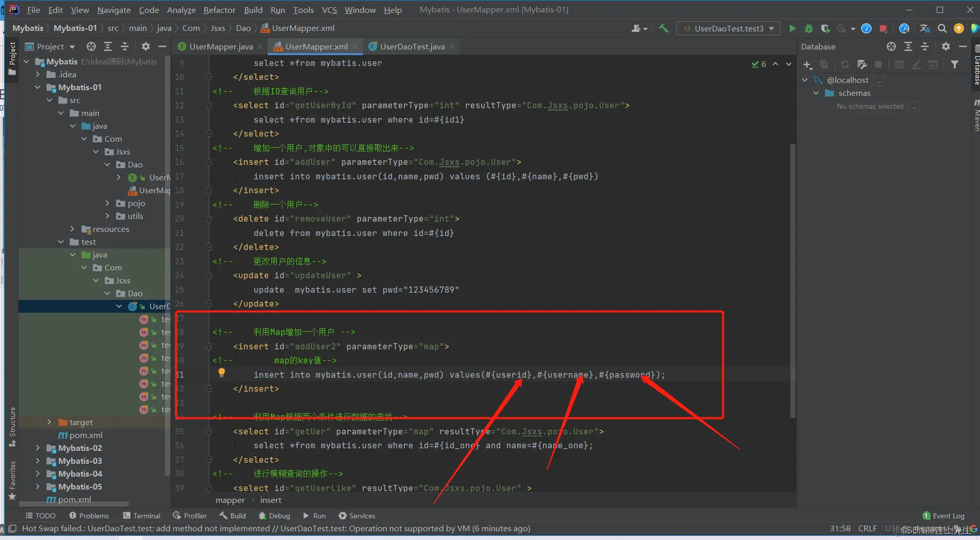Click the Project panel horizontal scrollbar
The width and height of the screenshot is (980, 540).
74,504
